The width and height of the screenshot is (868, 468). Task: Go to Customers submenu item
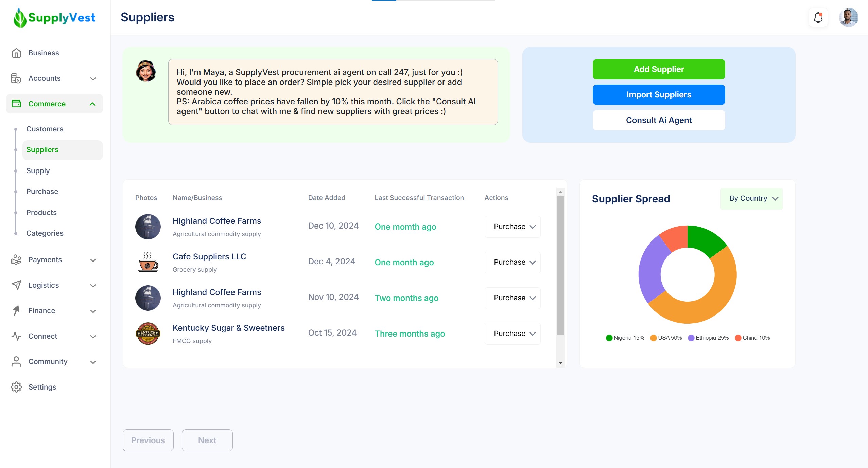point(45,129)
